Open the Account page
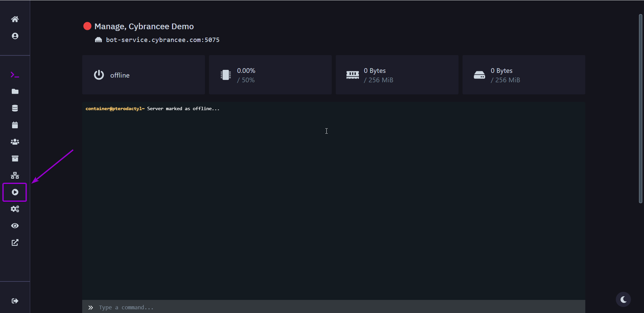The image size is (644, 313). tap(15, 36)
